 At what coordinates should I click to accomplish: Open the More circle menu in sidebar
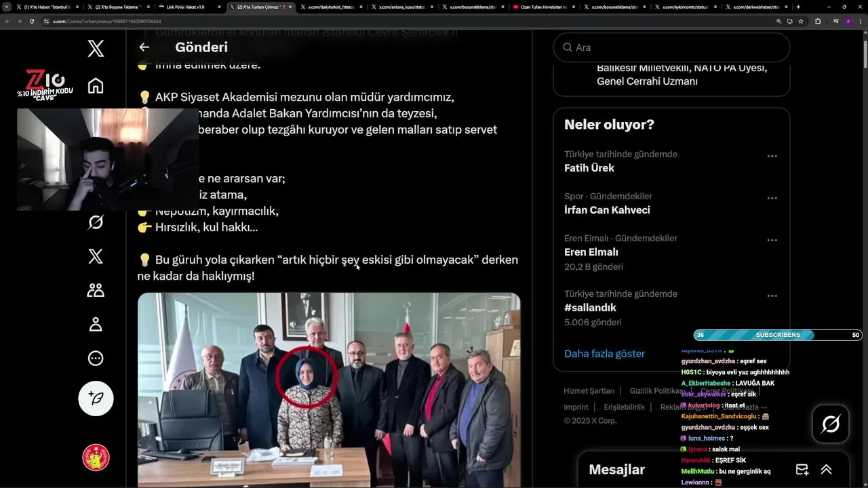click(96, 358)
